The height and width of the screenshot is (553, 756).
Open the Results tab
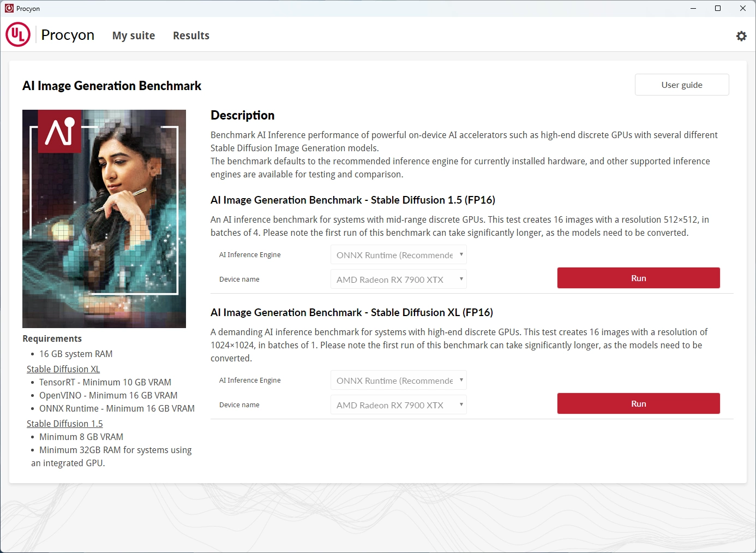click(191, 35)
